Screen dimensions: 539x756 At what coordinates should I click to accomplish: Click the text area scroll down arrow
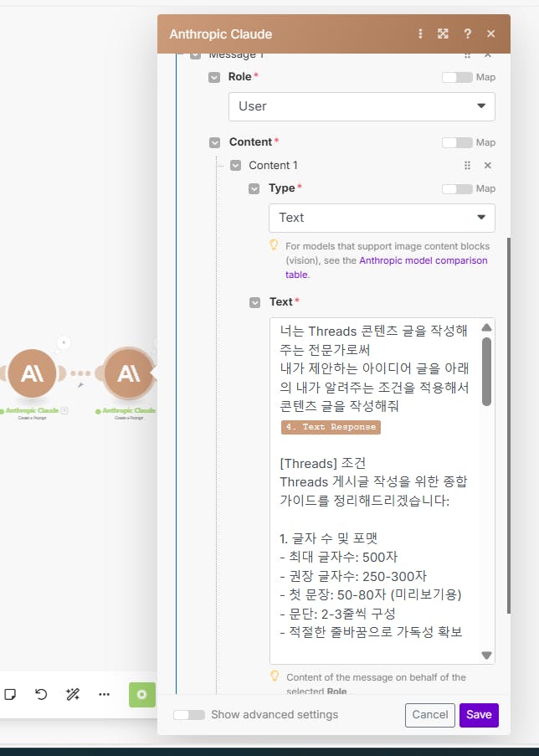point(486,656)
